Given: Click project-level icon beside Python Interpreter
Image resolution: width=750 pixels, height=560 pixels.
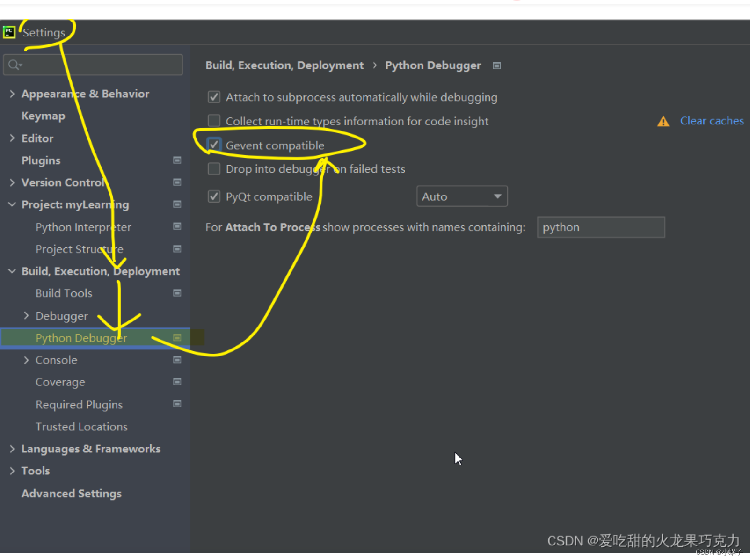Looking at the screenshot, I should (x=177, y=226).
